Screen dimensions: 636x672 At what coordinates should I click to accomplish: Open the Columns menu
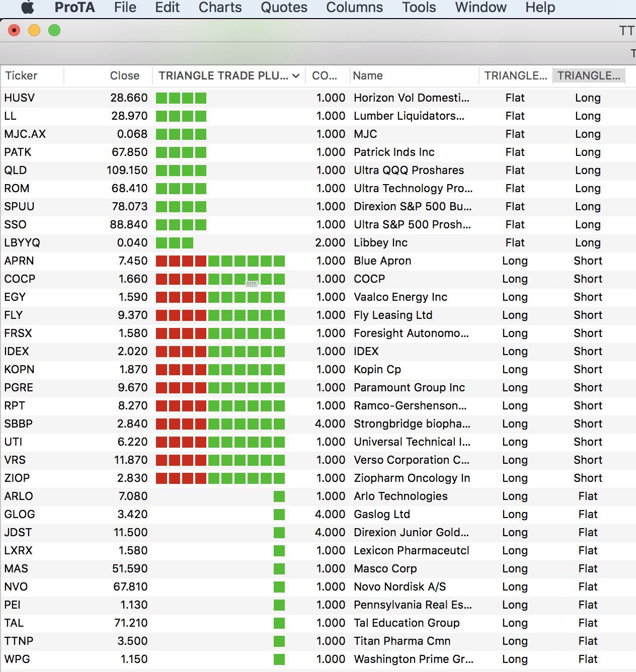pos(354,8)
